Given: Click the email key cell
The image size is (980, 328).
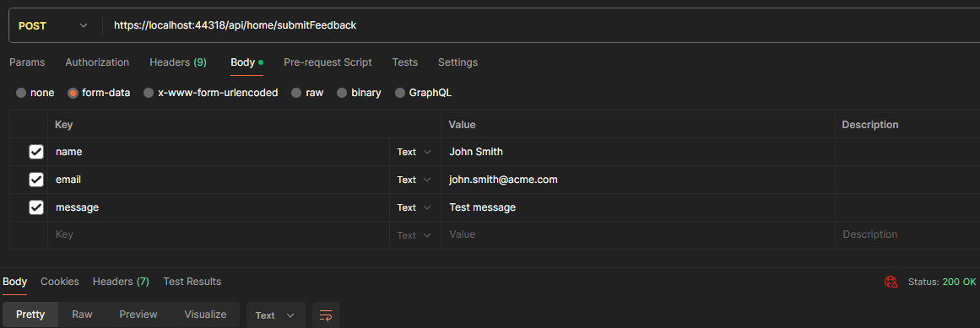Looking at the screenshot, I should pyautogui.click(x=219, y=180).
